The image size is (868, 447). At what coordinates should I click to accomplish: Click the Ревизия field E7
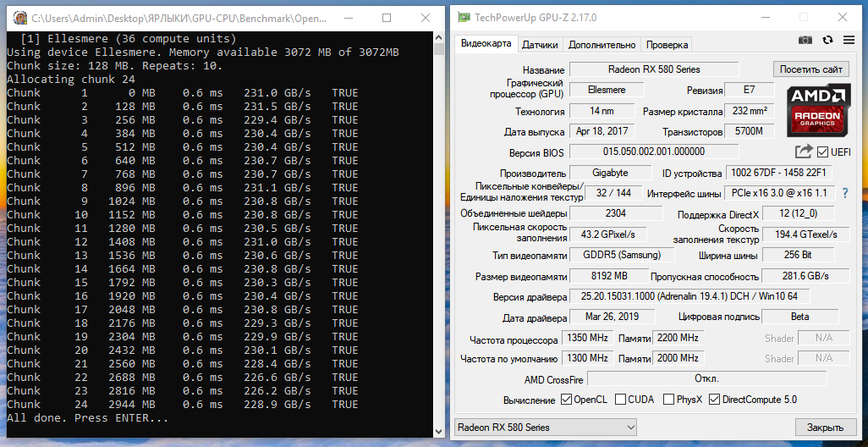[750, 90]
